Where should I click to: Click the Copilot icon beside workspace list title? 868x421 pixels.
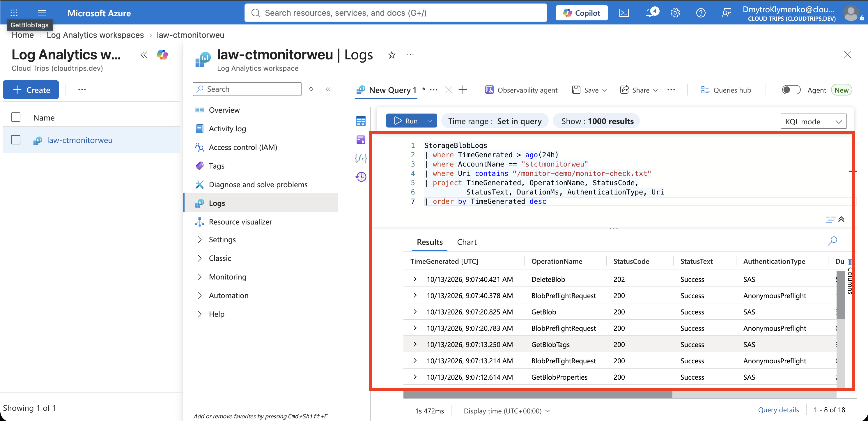162,55
